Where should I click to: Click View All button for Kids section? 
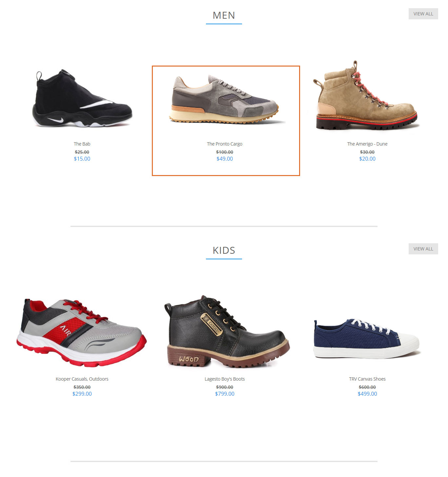click(423, 249)
